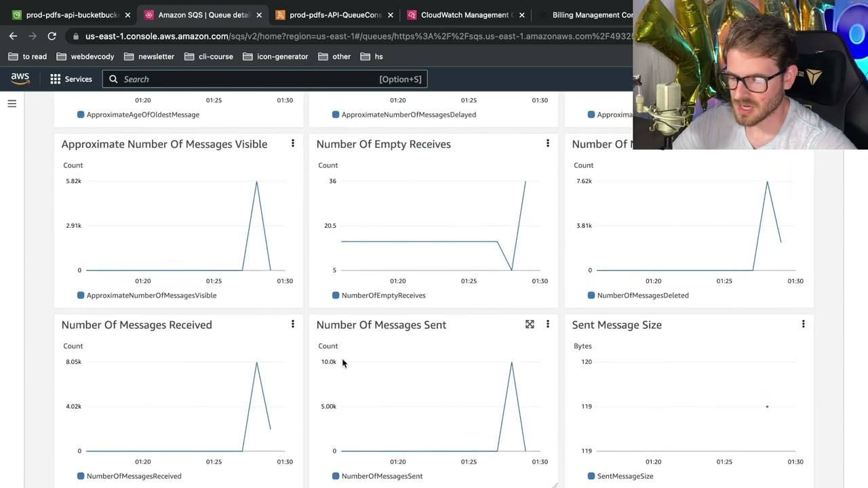This screenshot has width=868, height=488.
Task: Toggle the NumberOfEmptyReceives legend series
Action: pos(382,296)
